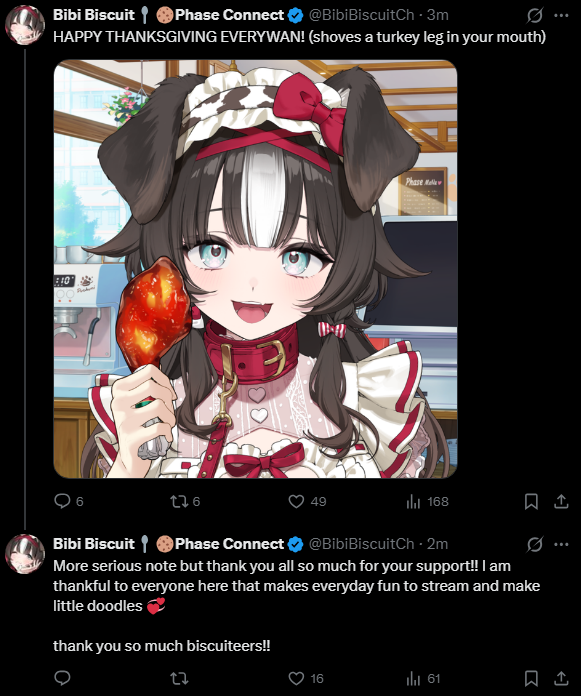Open more options menu on first tweet
Image resolution: width=581 pixels, height=696 pixels.
[561, 15]
